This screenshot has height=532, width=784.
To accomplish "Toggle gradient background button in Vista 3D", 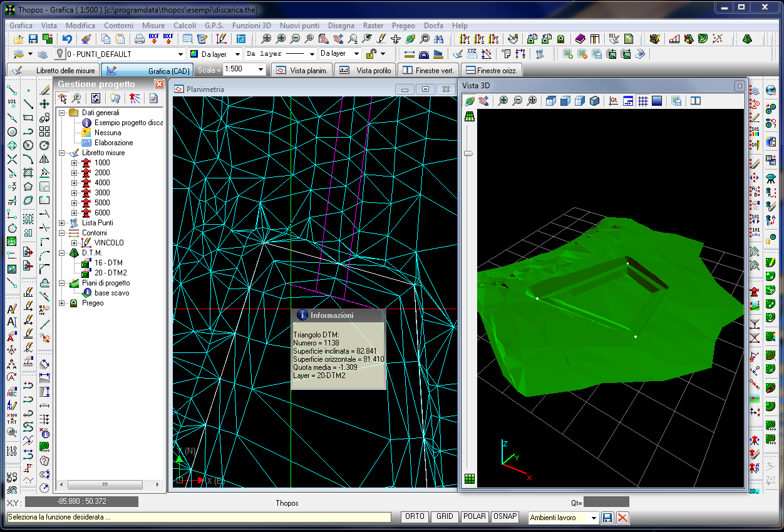I will pyautogui.click(x=657, y=101).
